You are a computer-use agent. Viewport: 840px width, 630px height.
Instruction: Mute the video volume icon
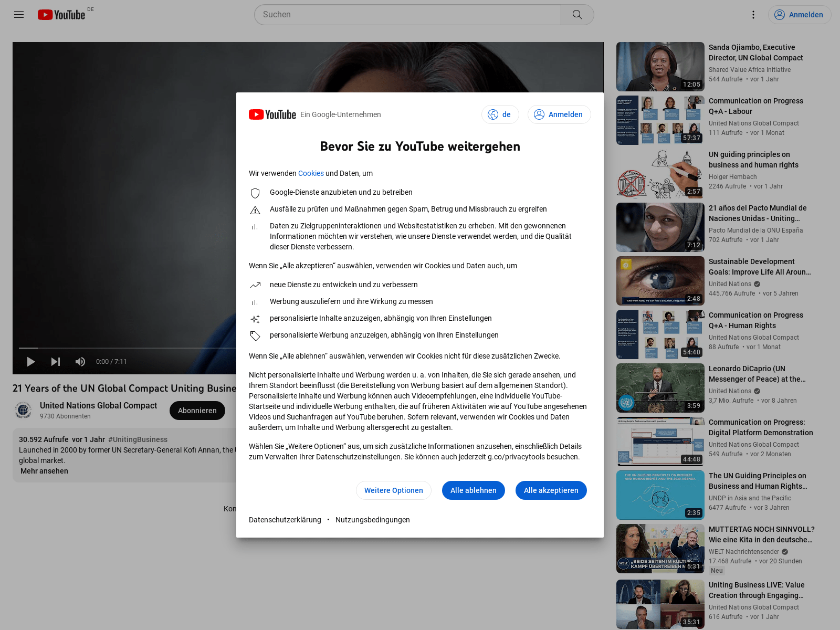tap(80, 362)
